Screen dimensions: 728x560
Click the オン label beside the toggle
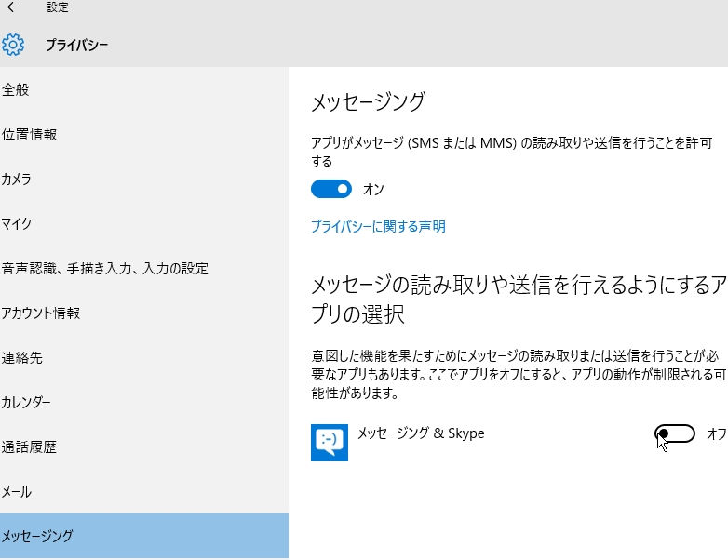[x=373, y=189]
